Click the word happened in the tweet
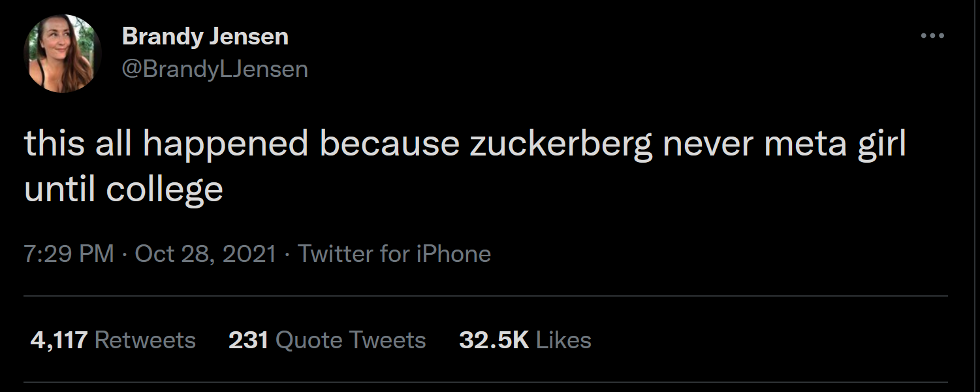Image resolution: width=980 pixels, height=392 pixels. click(x=225, y=145)
